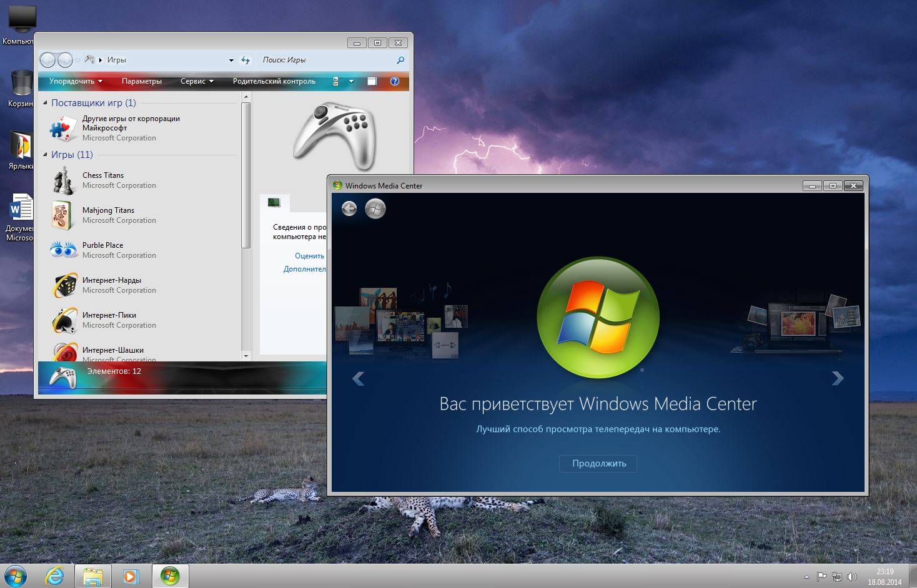The image size is (917, 588).
Task: Go to previous welcome slide in Media Center
Action: [x=358, y=378]
